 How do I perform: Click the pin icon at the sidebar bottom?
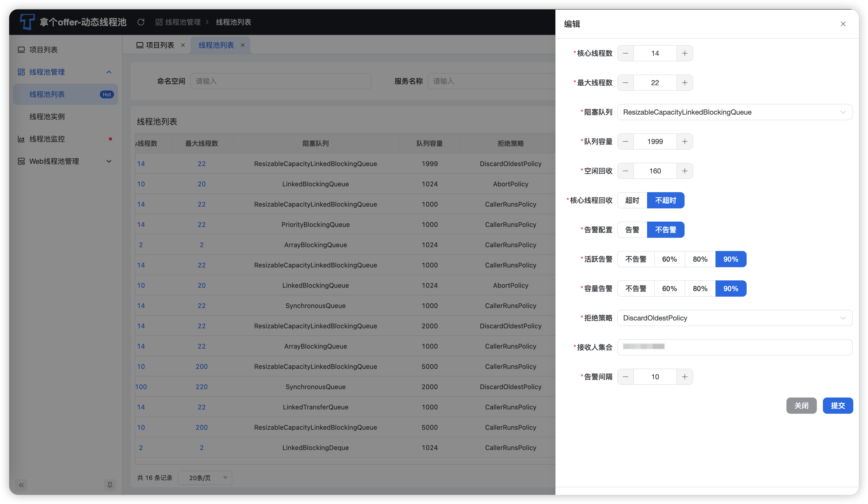coord(110,485)
